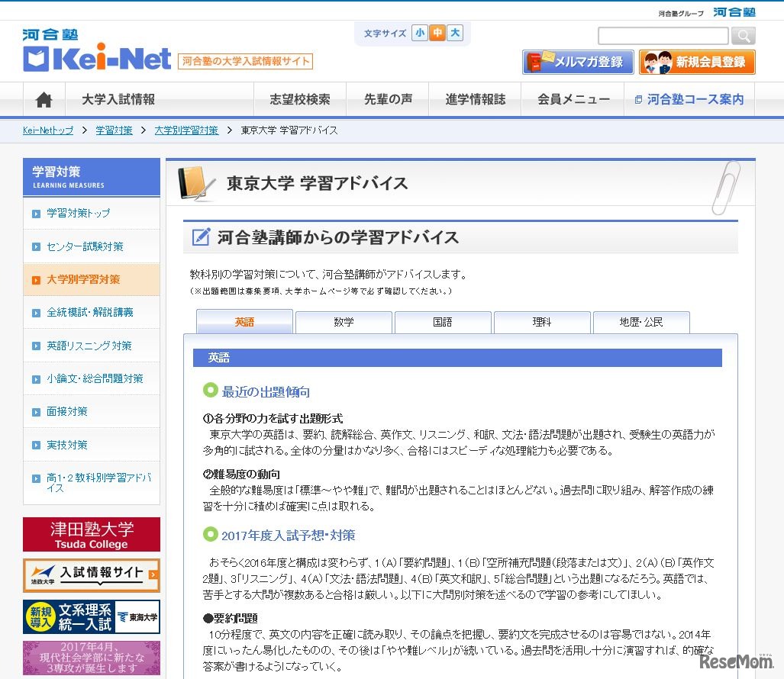Open 志望校検索 menu
The height and width of the screenshot is (679, 784).
pos(300,99)
